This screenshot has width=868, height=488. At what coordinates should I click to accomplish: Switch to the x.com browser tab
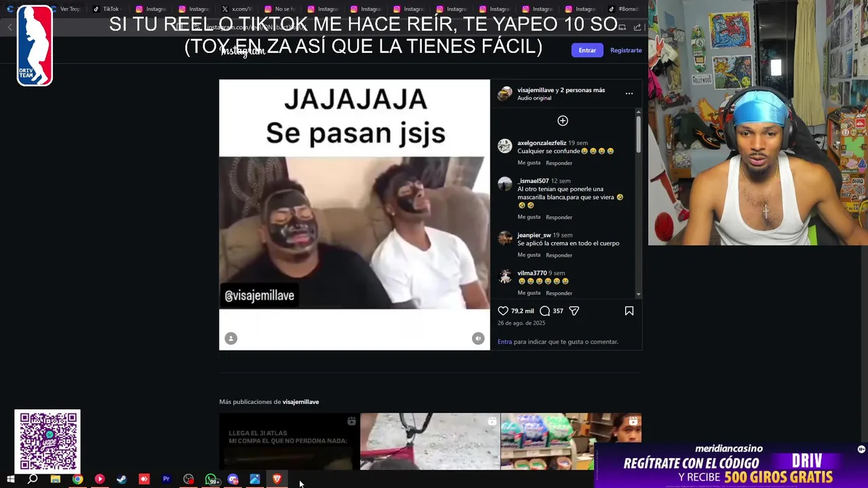coord(237,9)
